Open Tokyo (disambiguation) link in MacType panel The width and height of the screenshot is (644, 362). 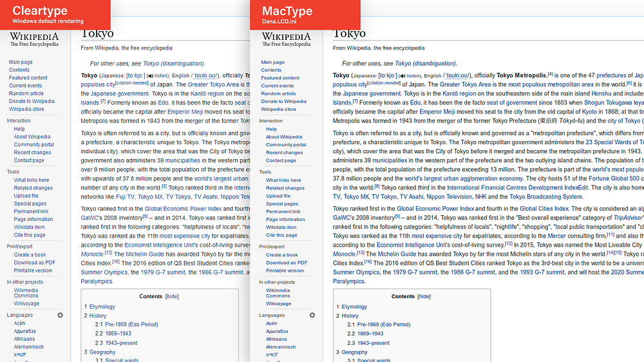(425, 63)
